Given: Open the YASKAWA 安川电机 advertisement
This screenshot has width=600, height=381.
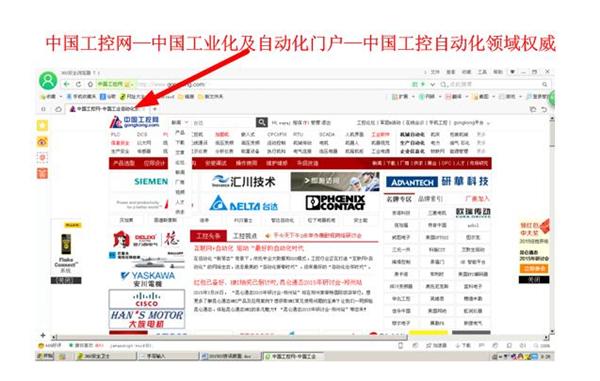Looking at the screenshot, I should click(147, 279).
